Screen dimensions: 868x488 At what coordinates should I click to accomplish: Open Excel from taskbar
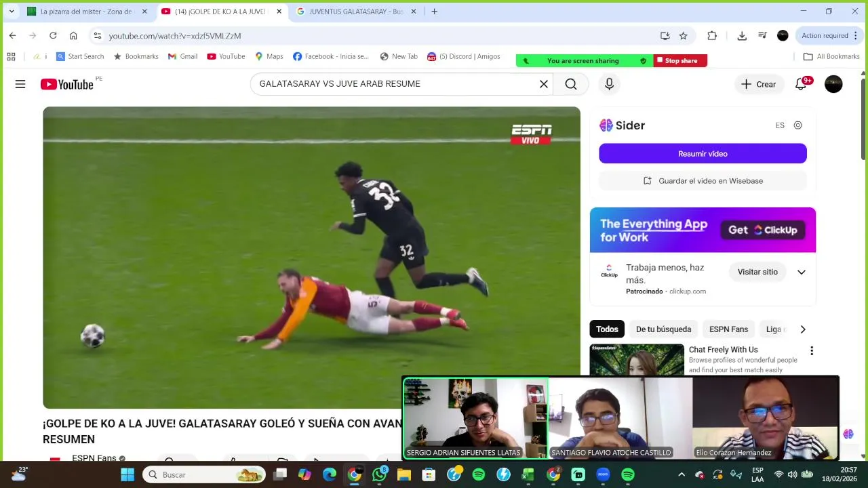(528, 474)
